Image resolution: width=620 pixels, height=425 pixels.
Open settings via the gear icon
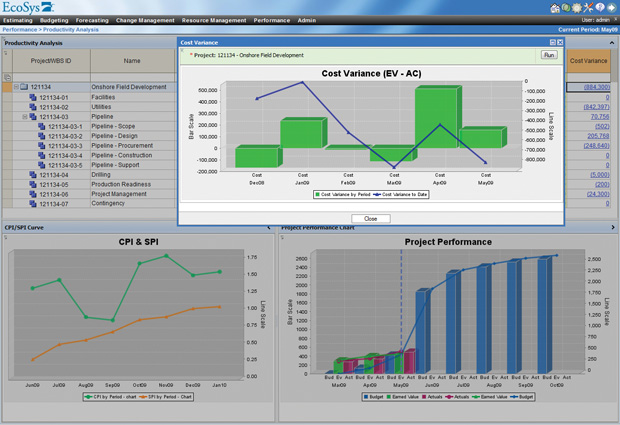577,7
